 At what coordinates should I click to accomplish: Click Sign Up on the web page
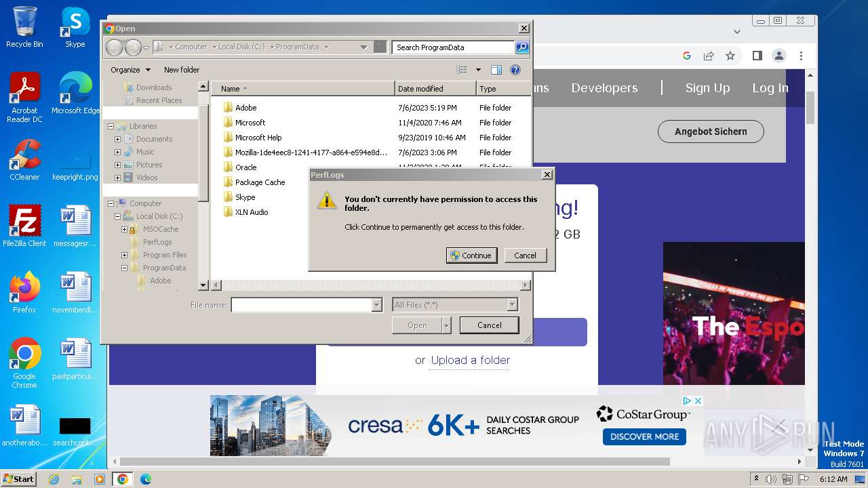tap(707, 88)
